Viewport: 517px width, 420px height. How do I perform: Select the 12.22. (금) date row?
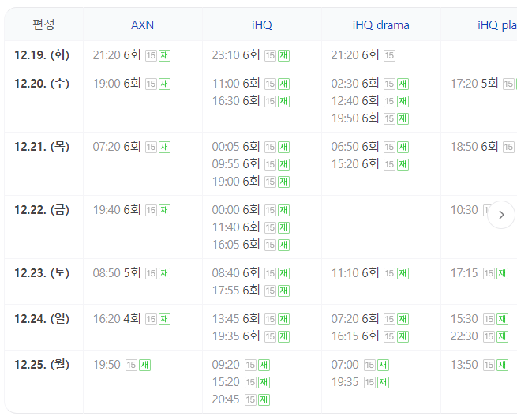pos(42,210)
